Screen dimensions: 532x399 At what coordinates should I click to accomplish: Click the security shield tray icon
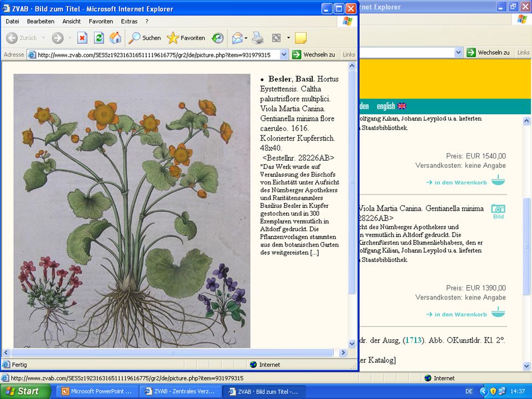(493, 391)
